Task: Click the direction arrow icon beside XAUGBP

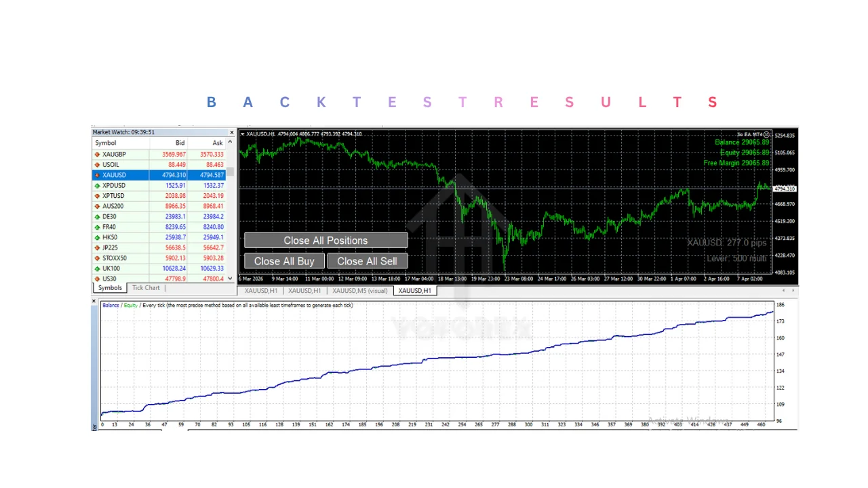Action: point(97,155)
